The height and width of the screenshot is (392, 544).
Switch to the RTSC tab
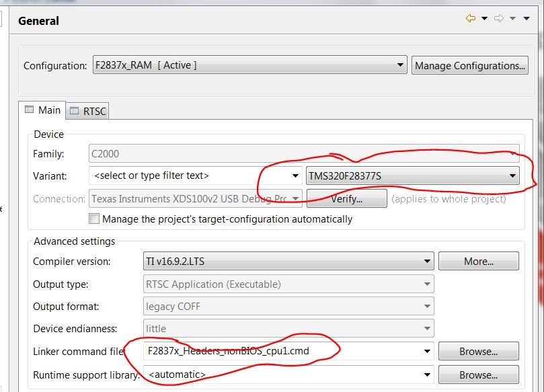pyautogui.click(x=88, y=112)
